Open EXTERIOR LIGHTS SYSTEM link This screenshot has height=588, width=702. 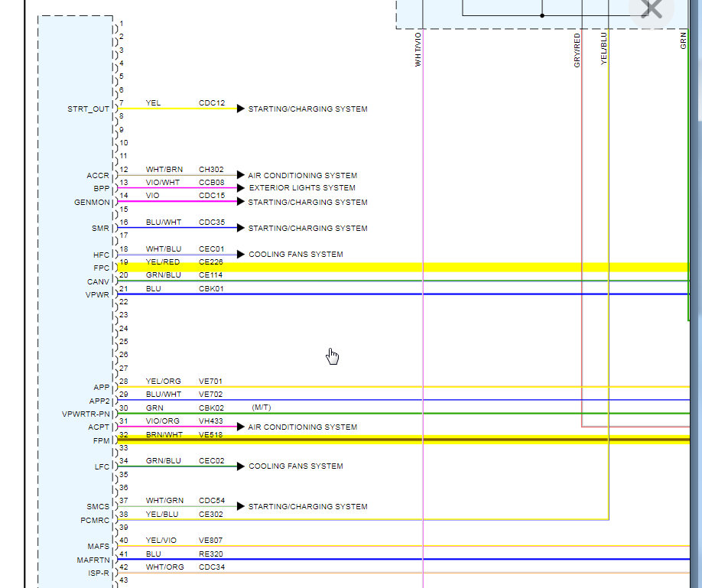302,187
